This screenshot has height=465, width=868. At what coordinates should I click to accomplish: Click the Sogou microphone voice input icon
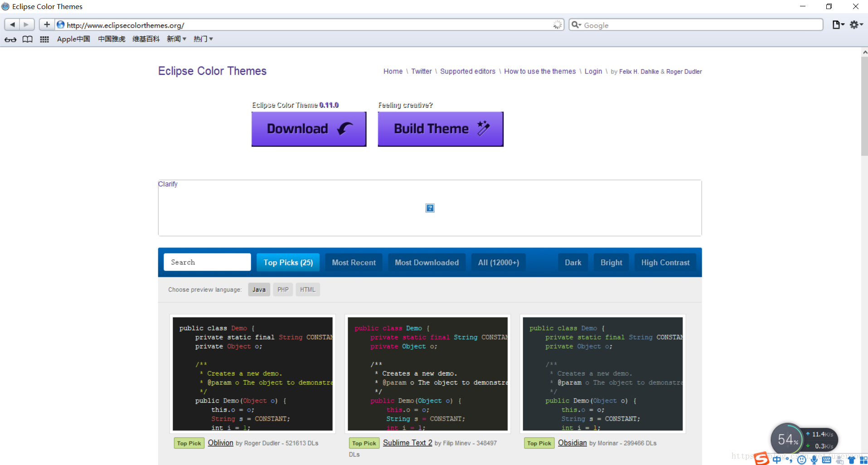(814, 460)
